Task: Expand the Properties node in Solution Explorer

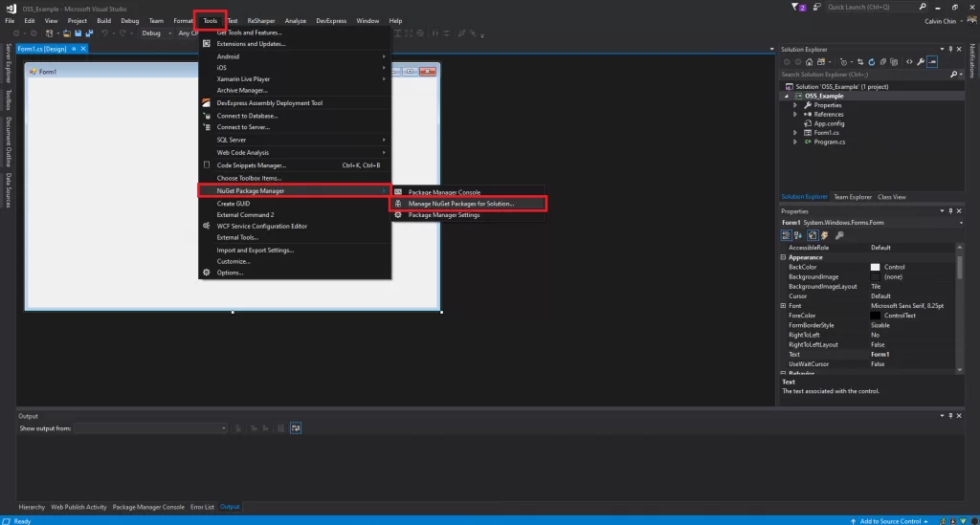Action: point(795,105)
